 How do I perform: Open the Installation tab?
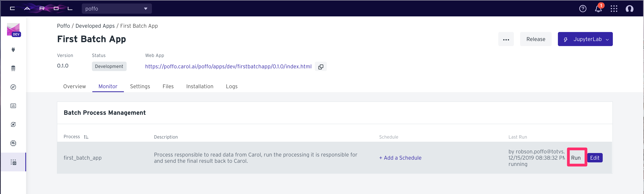pyautogui.click(x=200, y=87)
